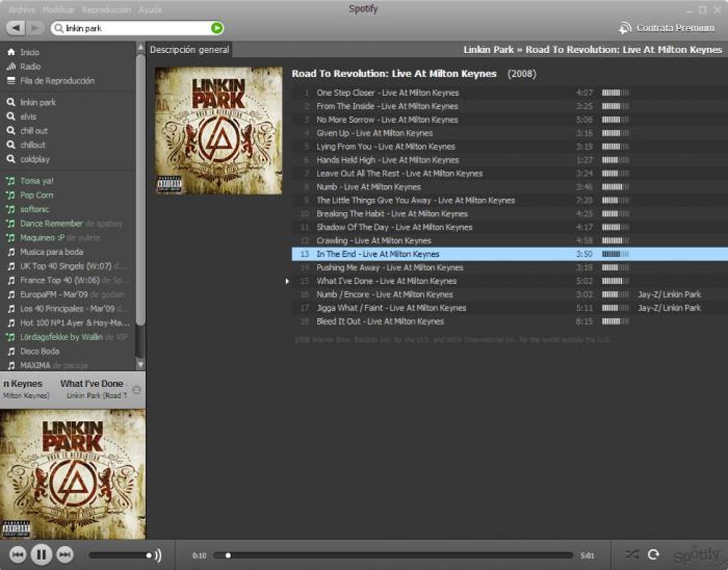
Task: Click the green search go arrow
Action: pos(217,28)
